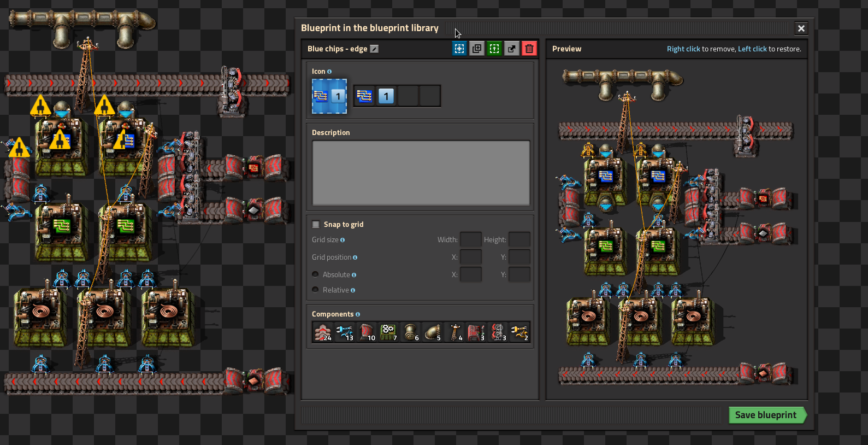Click the grey overlapping-squares copy icon
This screenshot has height=445, width=868.
(x=477, y=49)
